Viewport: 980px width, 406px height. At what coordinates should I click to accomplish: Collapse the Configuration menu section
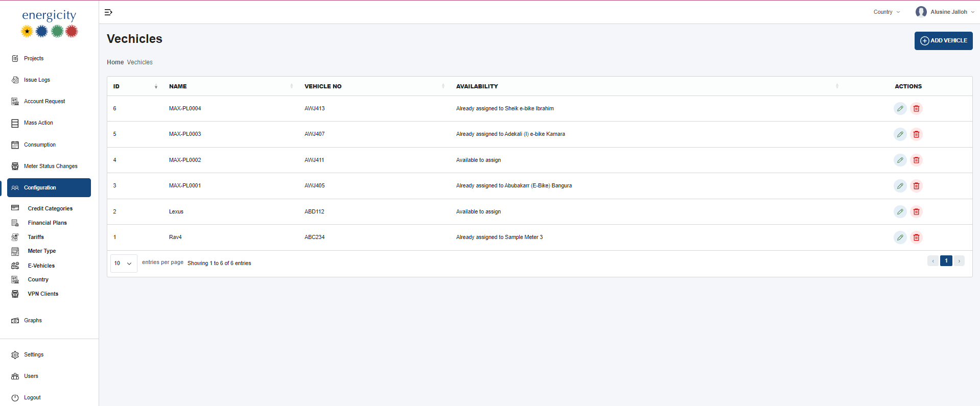pyautogui.click(x=49, y=187)
